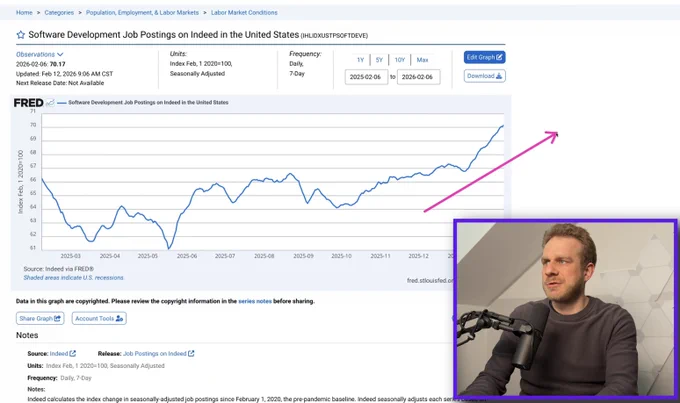Click the favorite star icon beside series title
Viewport: 680px width, 403px height.
tap(20, 35)
